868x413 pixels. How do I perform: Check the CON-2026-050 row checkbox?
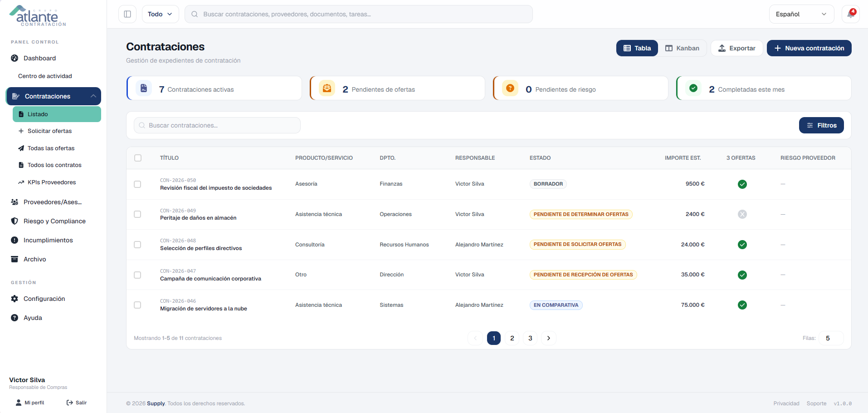click(137, 184)
